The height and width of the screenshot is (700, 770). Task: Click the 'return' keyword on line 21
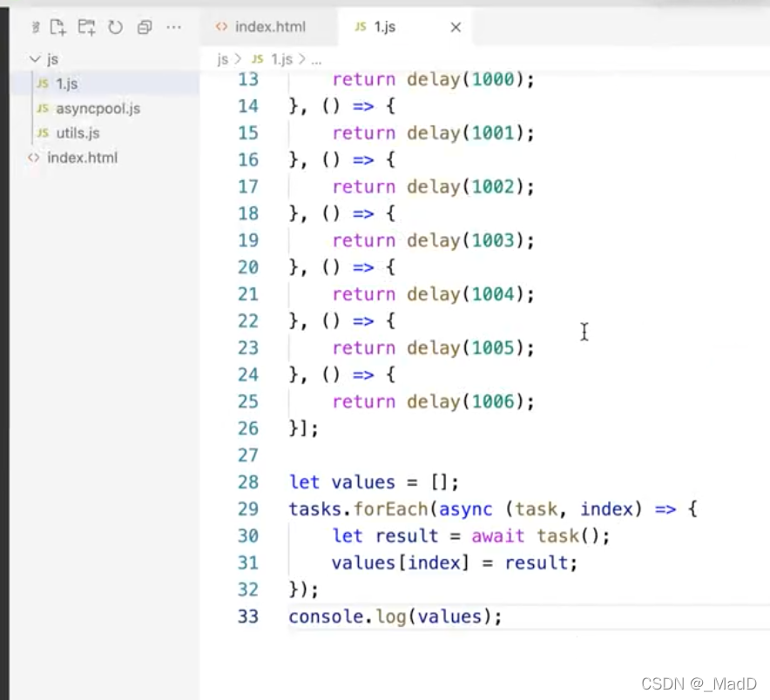pos(364,294)
